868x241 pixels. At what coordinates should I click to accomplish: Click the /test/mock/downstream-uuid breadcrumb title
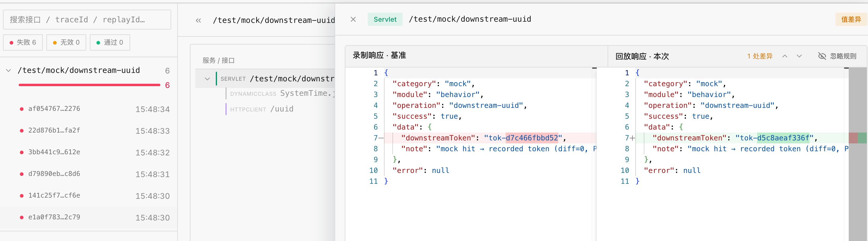tap(274, 20)
